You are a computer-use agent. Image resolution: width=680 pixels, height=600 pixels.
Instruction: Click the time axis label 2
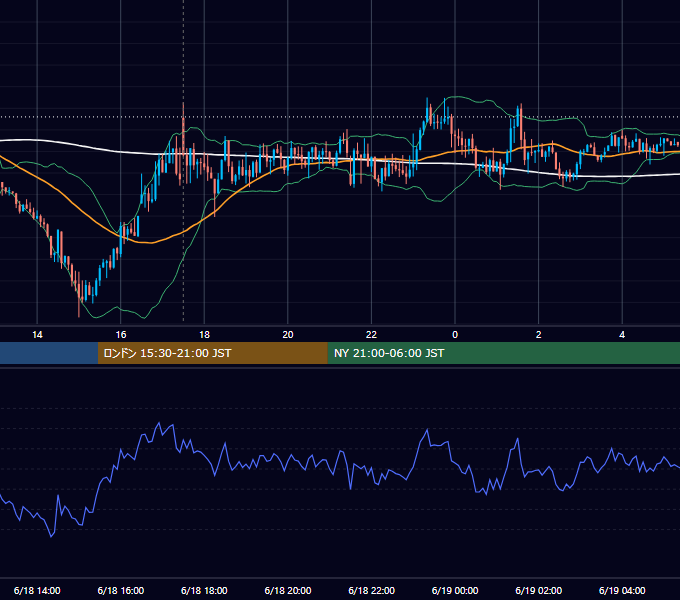(x=539, y=335)
